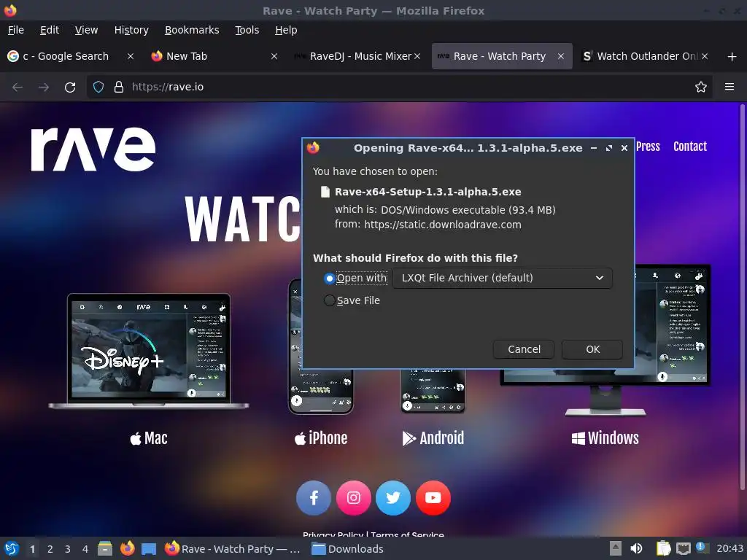The height and width of the screenshot is (560, 747).
Task: Open Rave's Facebook page
Action: [314, 498]
